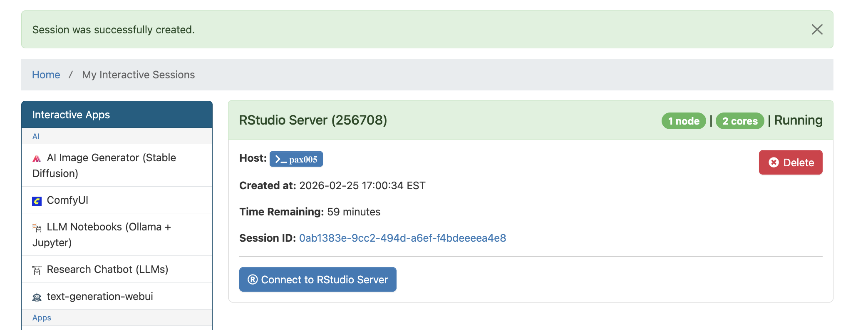
Task: Open Research Chatbot (LLMs) app
Action: tap(107, 270)
